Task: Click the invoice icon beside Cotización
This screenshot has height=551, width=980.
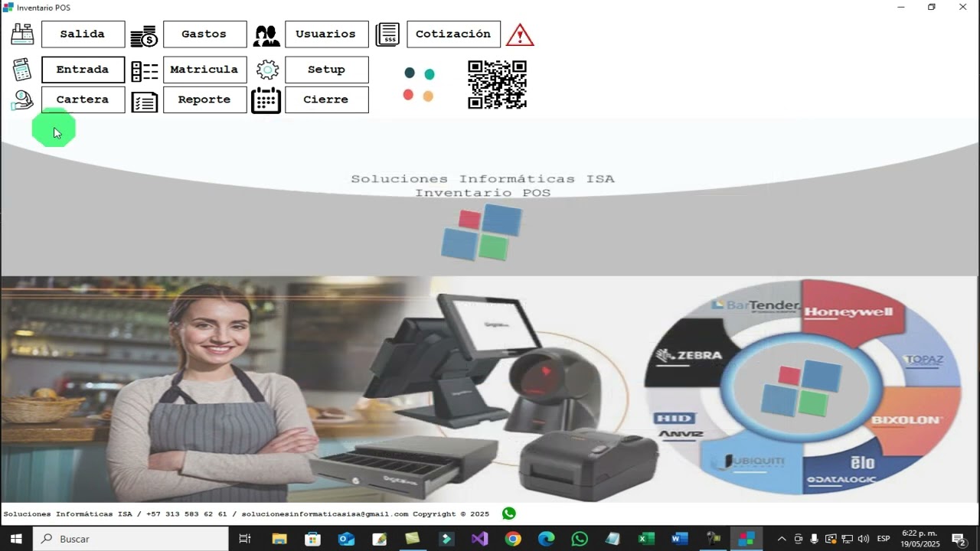Action: [388, 34]
